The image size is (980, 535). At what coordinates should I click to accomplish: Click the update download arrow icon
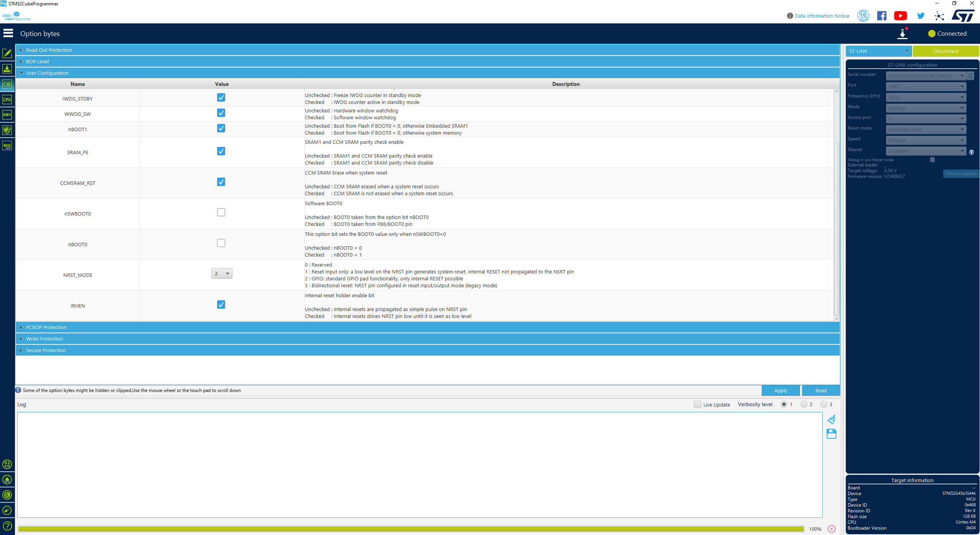click(903, 34)
